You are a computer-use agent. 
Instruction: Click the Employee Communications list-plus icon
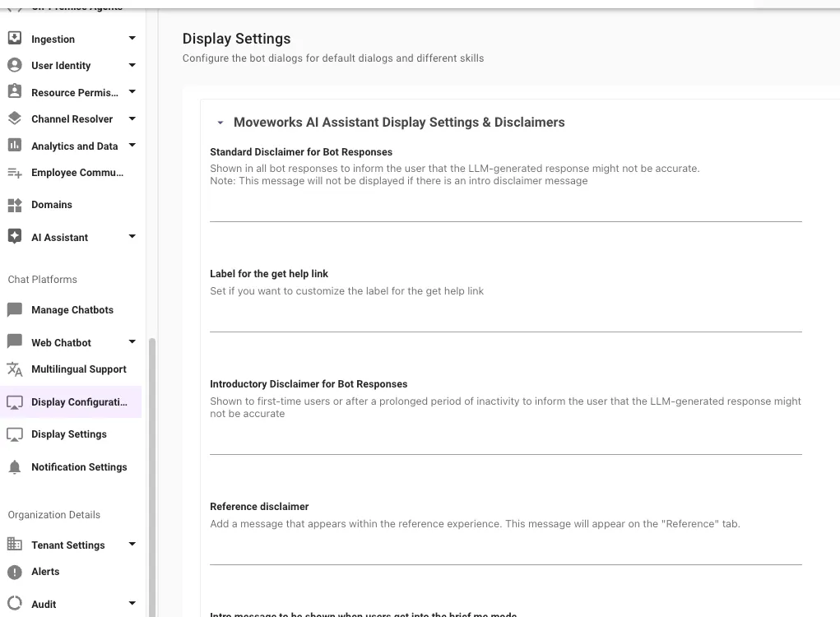(15, 173)
